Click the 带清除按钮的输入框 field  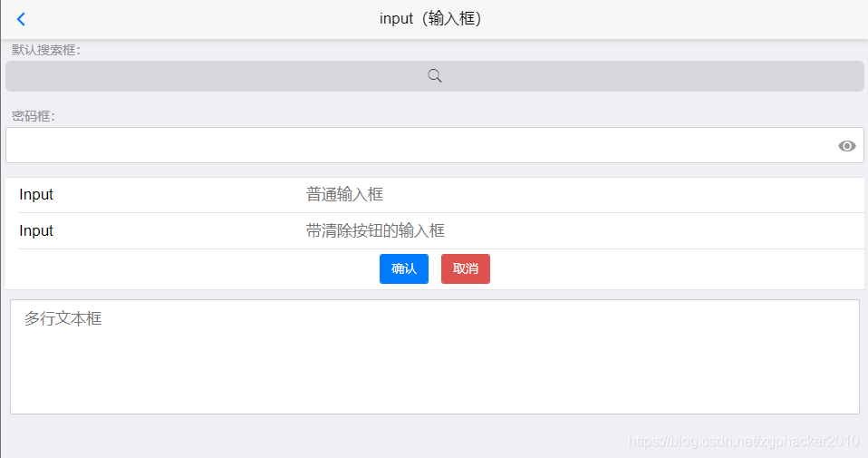(x=582, y=230)
